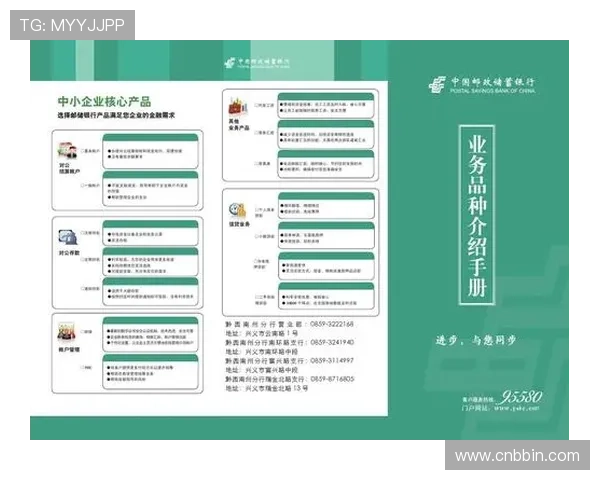Click the 对公存款 section illustration
Viewport: 600px width, 480px height.
[68, 237]
